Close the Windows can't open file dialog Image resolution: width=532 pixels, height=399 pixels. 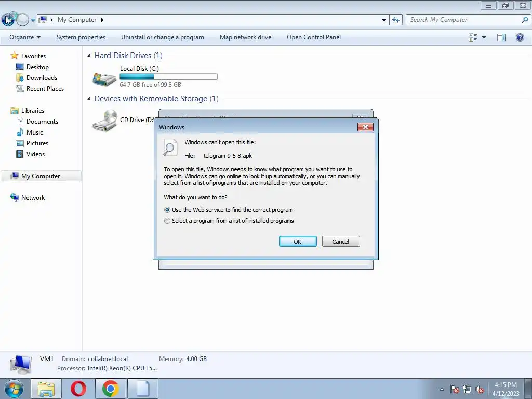click(365, 127)
